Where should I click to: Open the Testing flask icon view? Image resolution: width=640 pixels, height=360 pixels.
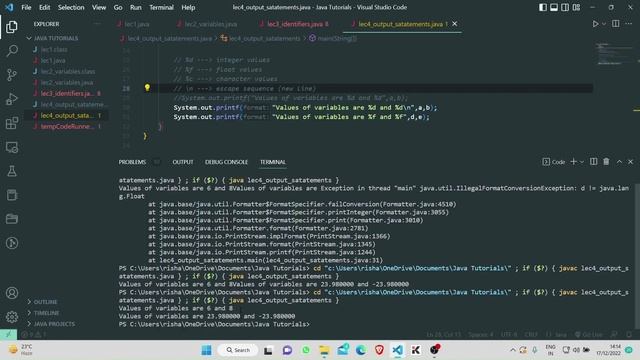pos(12,171)
